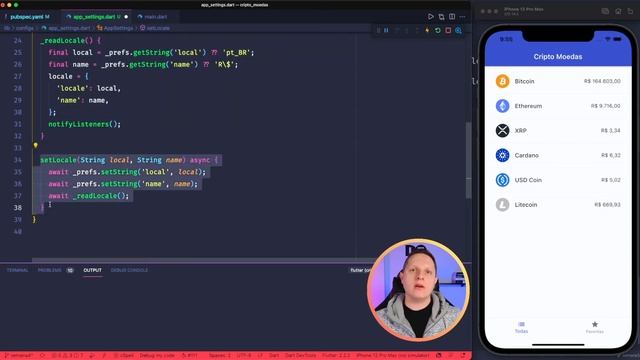Click the iPhone 13 Pro Max device in the status bar
This screenshot has height=360, width=640.
(393, 356)
